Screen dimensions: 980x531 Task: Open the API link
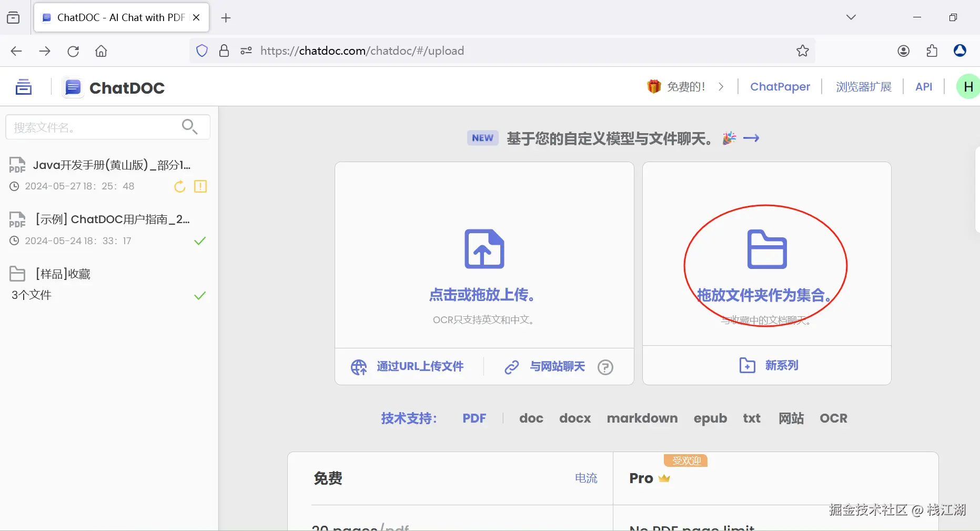coord(924,87)
